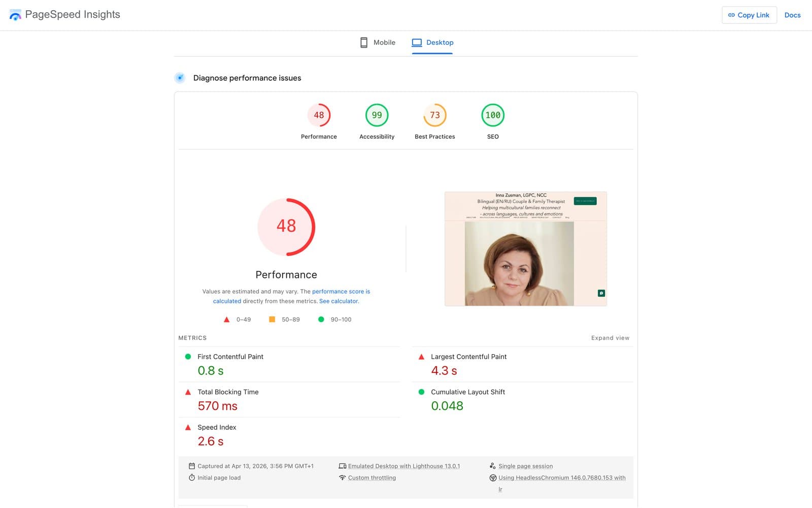Click the First Contentful Paint value 0.8 s
This screenshot has width=812, height=508.
click(211, 371)
